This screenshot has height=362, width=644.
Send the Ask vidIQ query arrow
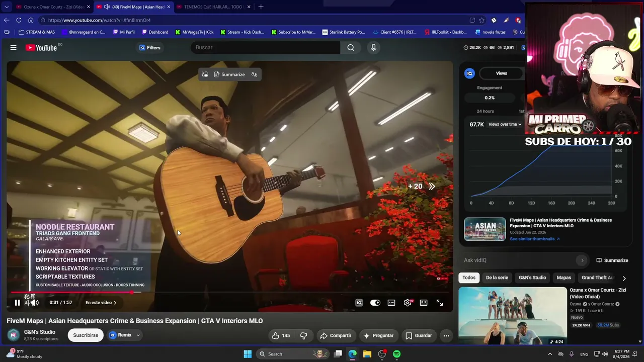click(x=582, y=260)
